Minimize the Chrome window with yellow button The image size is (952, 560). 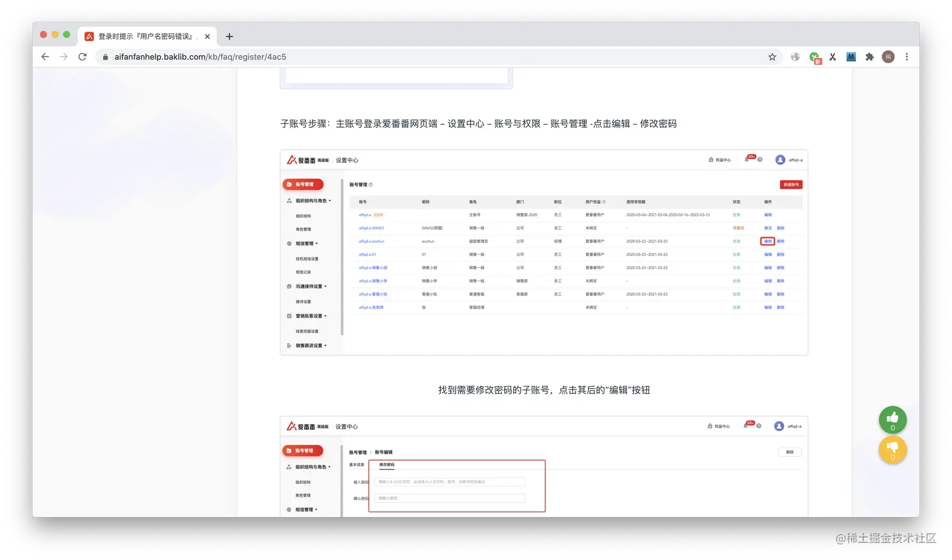tap(55, 35)
